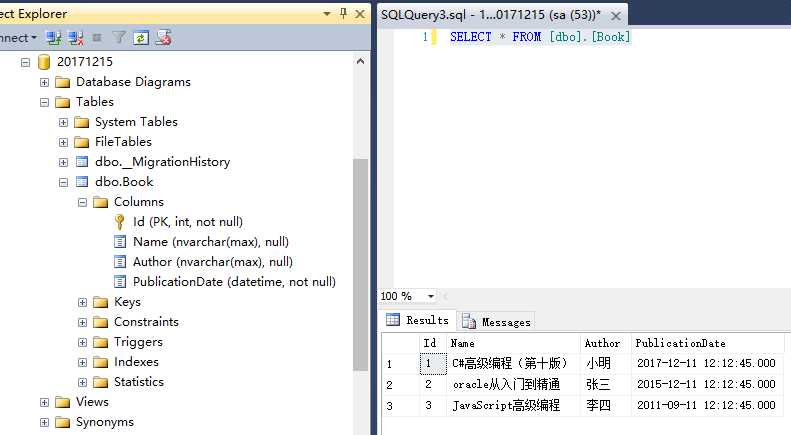The width and height of the screenshot is (791, 435).
Task: Select the System Tables tree item
Action: pyautogui.click(x=136, y=122)
